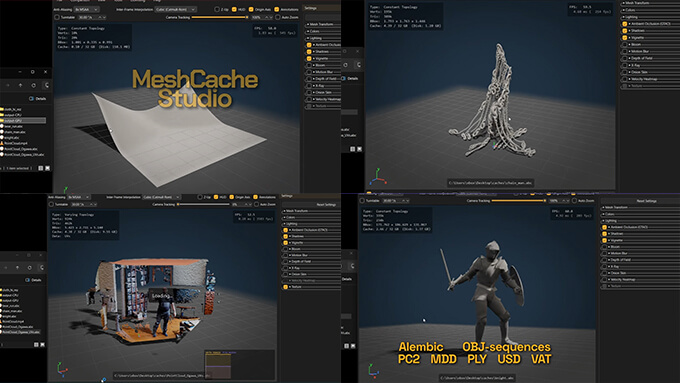Disable the Texture checkbox in the point-cloud view settings
680x383 pixels.
click(285, 287)
